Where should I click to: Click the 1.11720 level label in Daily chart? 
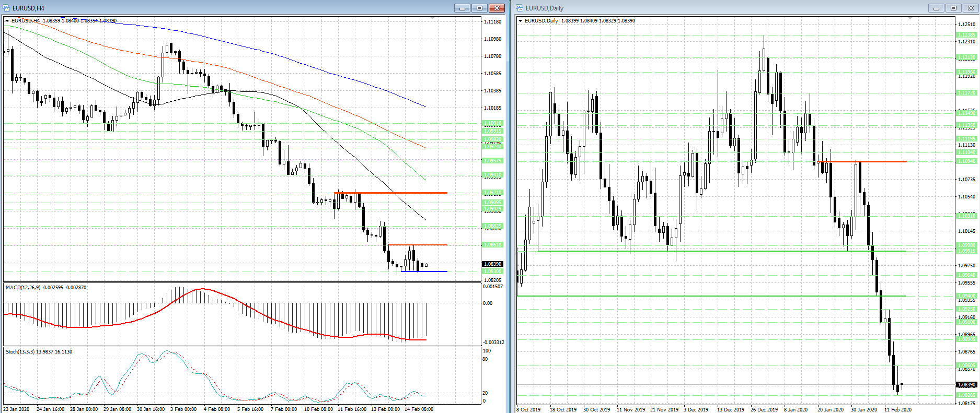pos(966,93)
